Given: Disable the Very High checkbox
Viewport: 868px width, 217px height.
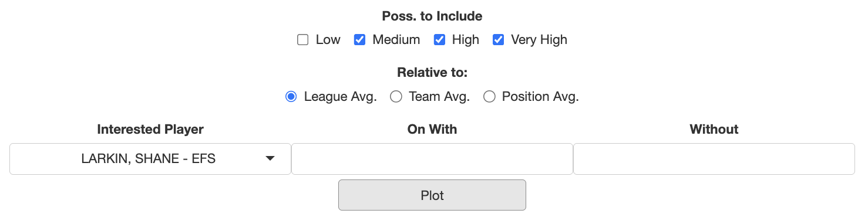Looking at the screenshot, I should 498,40.
